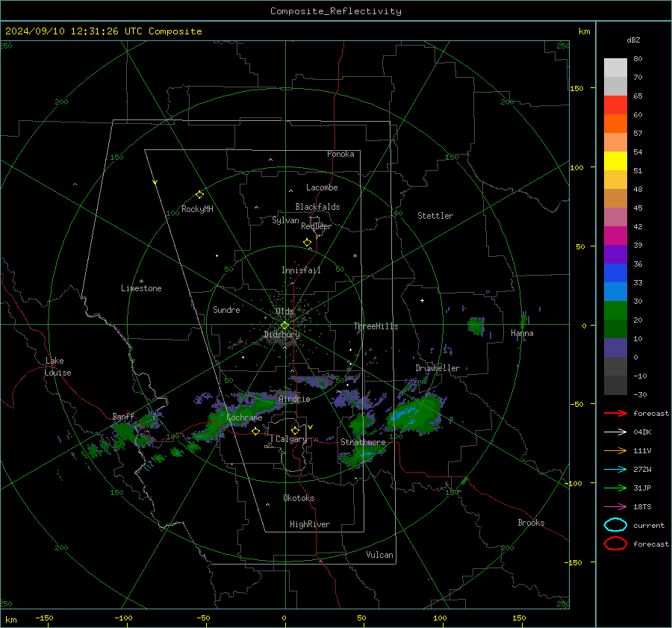672x628 pixels.
Task: Click the Calgary city label
Action: (291, 439)
